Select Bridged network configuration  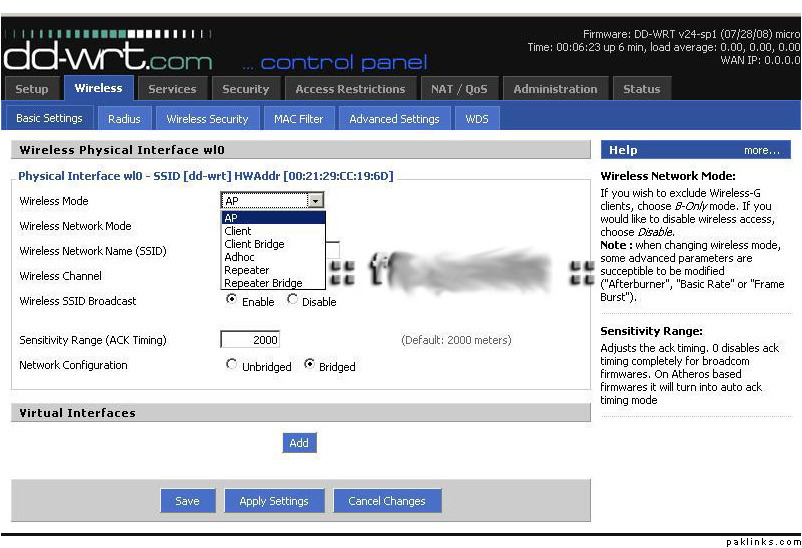click(309, 365)
